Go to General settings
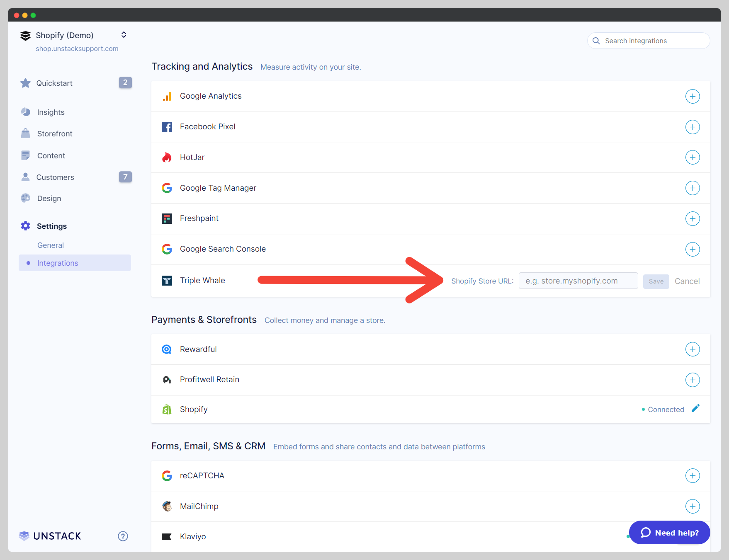The height and width of the screenshot is (560, 729). click(x=51, y=245)
